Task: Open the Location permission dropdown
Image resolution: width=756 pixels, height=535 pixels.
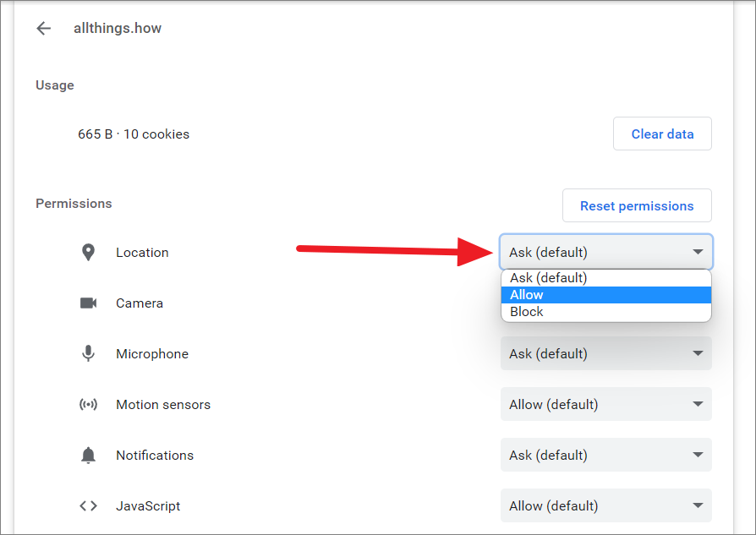Action: (606, 252)
